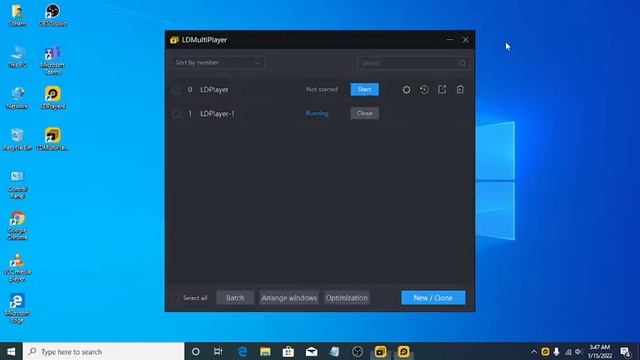Image resolution: width=640 pixels, height=360 pixels.
Task: Select LDMultiPlayer desktop shortcut
Action: pos(53,140)
